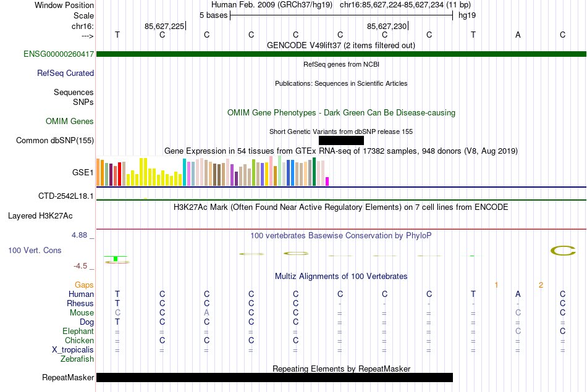Open the Layered H3K27Ac track label

40,215
